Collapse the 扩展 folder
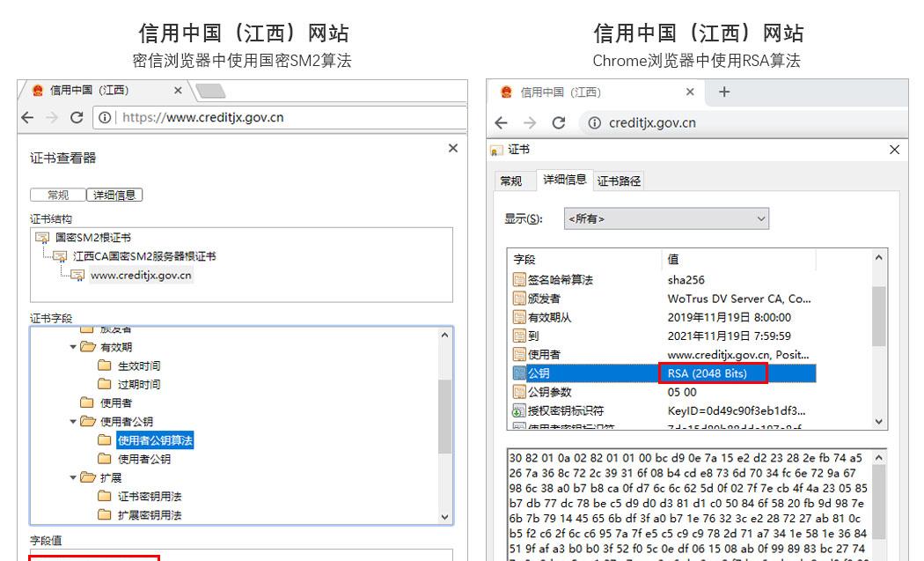The height and width of the screenshot is (561, 924). click(x=73, y=477)
